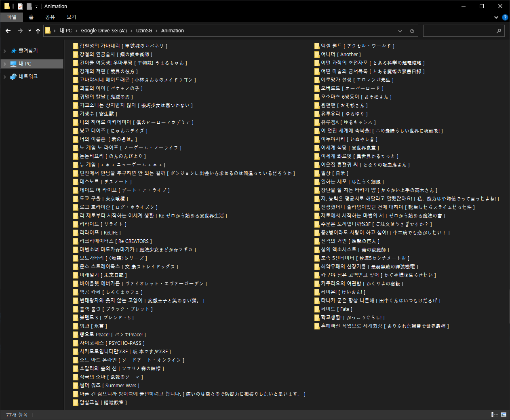
Task: Go forward with the right arrow
Action: 20,31
